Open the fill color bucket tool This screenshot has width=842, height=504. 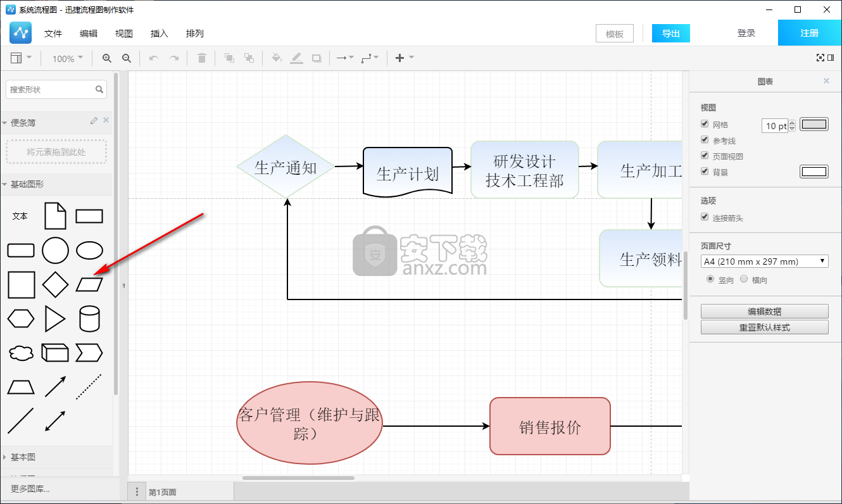point(277,58)
